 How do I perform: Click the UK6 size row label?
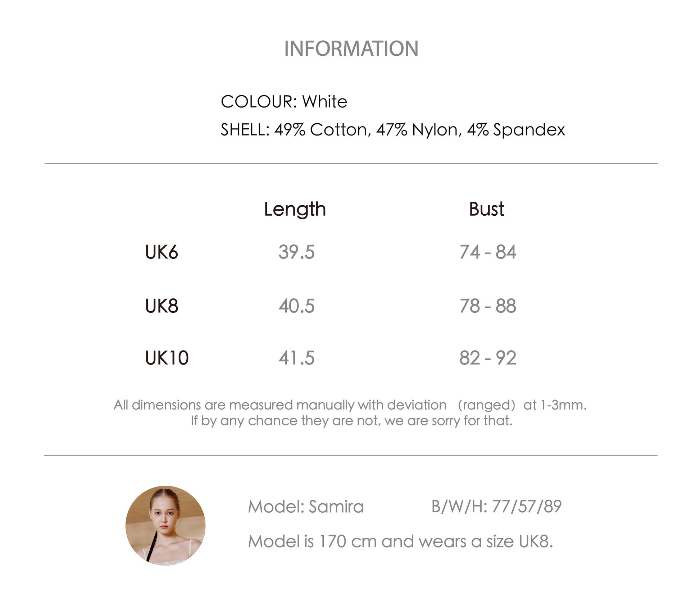pos(162,252)
